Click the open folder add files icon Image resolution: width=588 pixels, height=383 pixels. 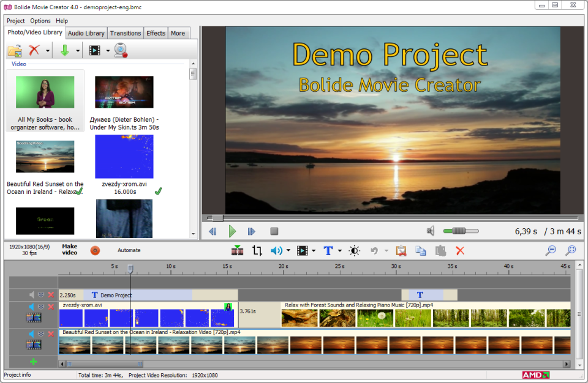[15, 50]
